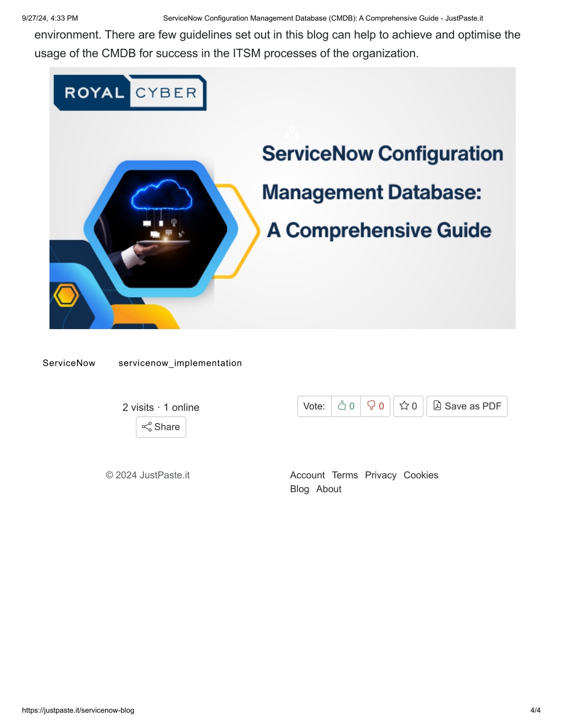Screen dimensions: 563x728
Task: Open the servicenow_implementation tag
Action: 180,363
